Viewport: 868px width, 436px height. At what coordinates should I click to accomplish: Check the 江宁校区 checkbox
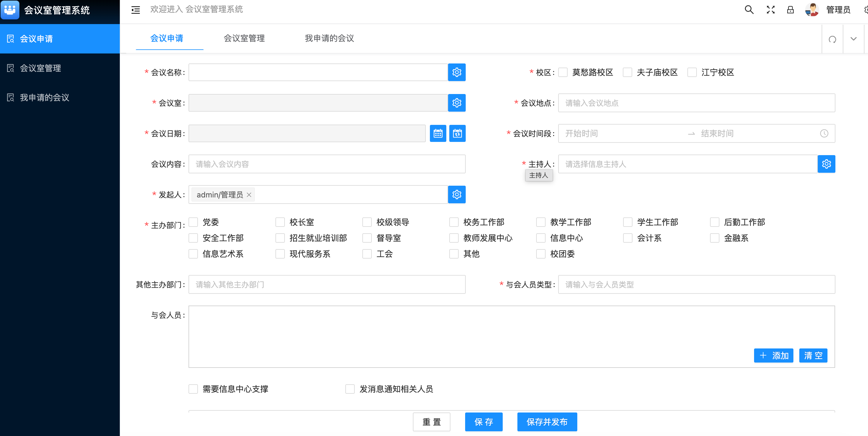coord(692,72)
